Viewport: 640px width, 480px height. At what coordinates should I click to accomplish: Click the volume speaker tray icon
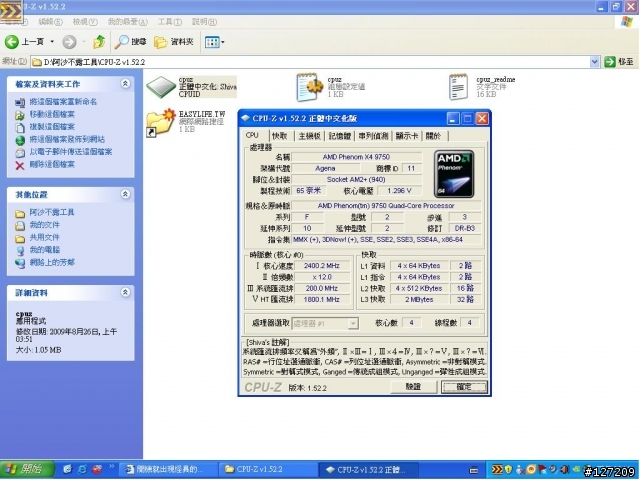point(564,470)
